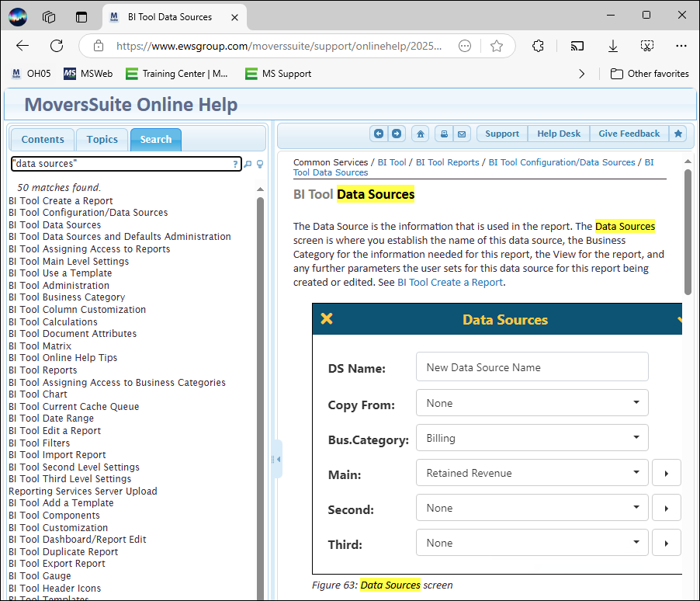Open the search help question mark icon

(235, 164)
